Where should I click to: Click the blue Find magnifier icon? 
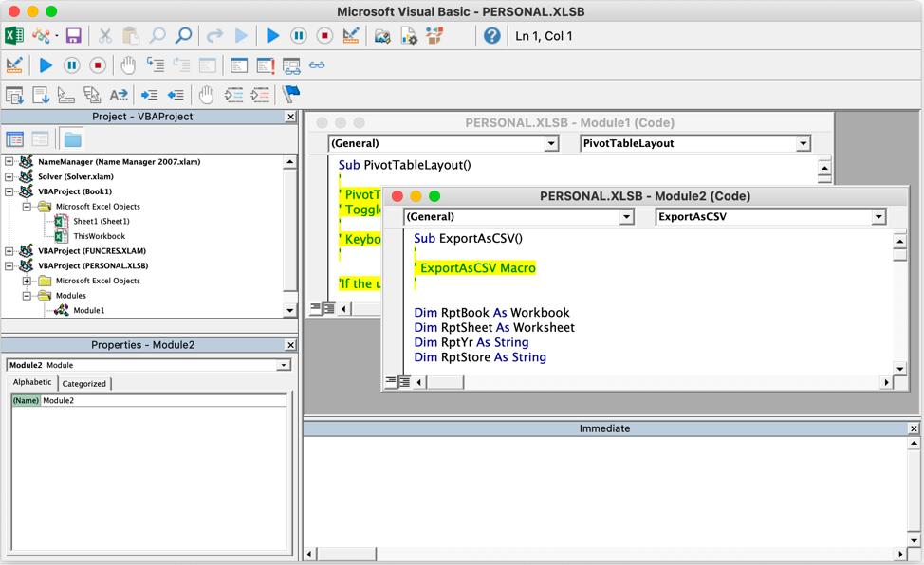coord(183,36)
